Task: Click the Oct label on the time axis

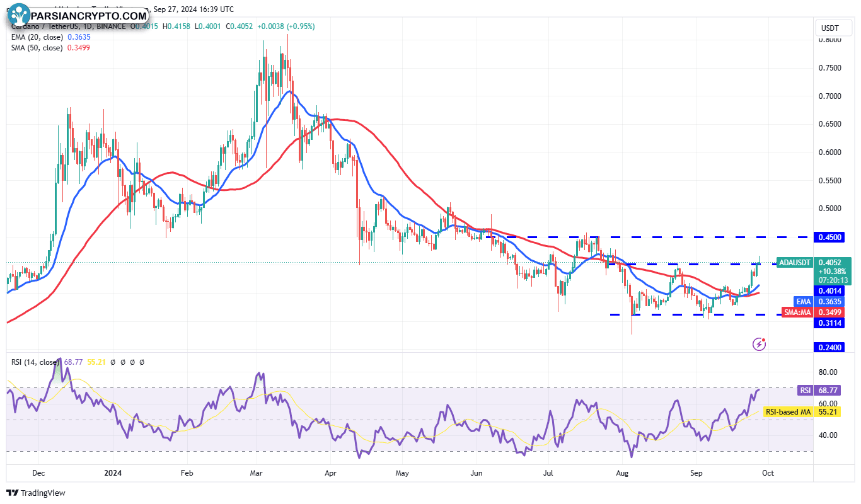Action: [767, 473]
